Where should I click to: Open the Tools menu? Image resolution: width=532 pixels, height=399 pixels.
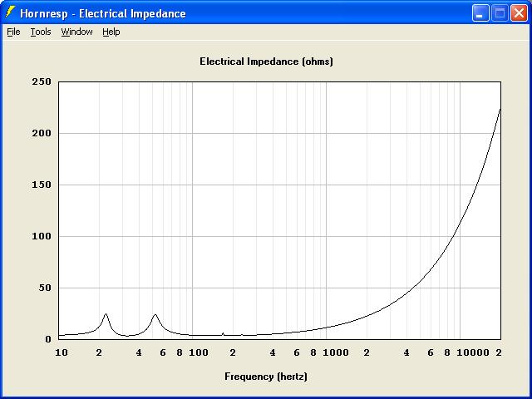[x=41, y=32]
